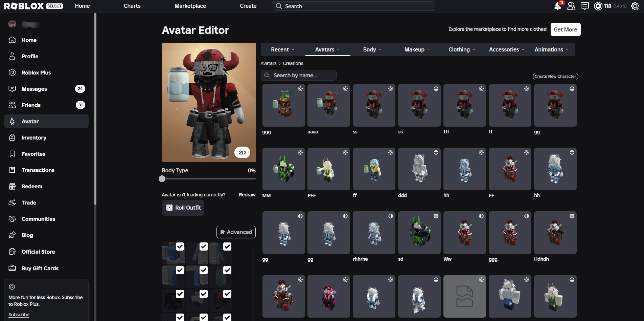644x321 pixels.
Task: Open Create in top navigation
Action: pyautogui.click(x=248, y=6)
